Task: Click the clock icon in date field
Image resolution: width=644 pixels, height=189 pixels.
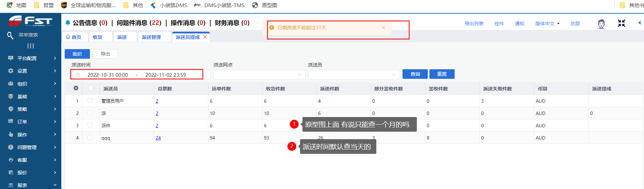Action: 78,75
